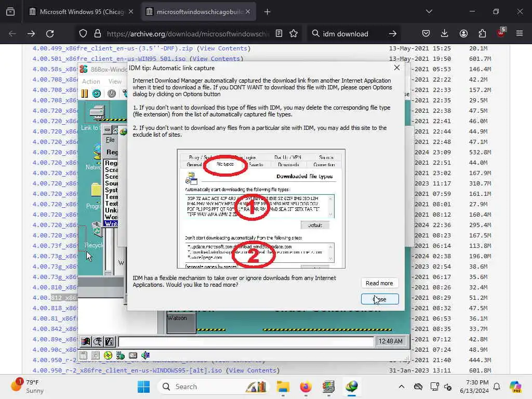532x399 pixels.
Task: Open the volume system tray icon
Action: coord(448,387)
